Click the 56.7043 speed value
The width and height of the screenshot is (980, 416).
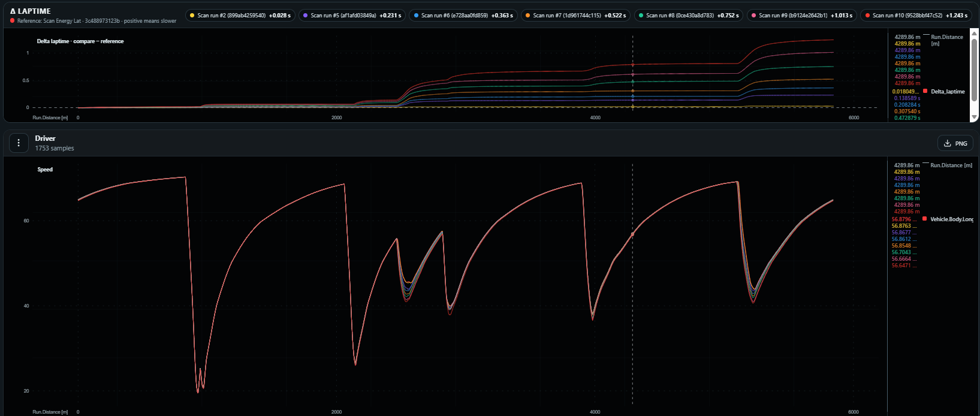904,252
